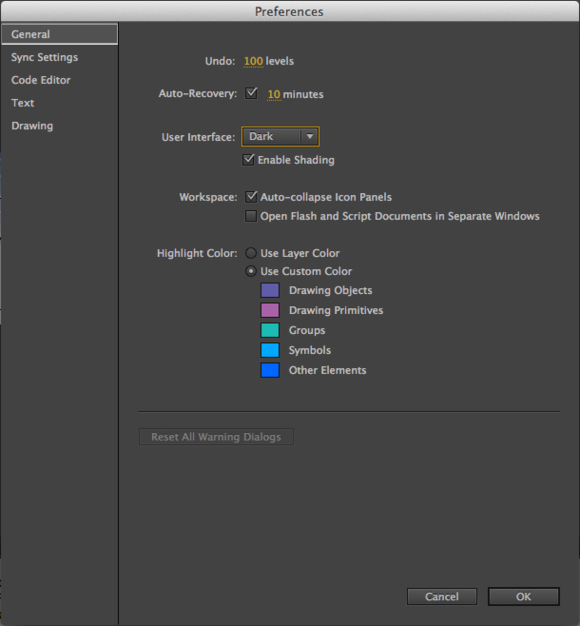This screenshot has width=580, height=626.
Task: Open the Drawing Objects purple color swatch
Action: coord(270,290)
